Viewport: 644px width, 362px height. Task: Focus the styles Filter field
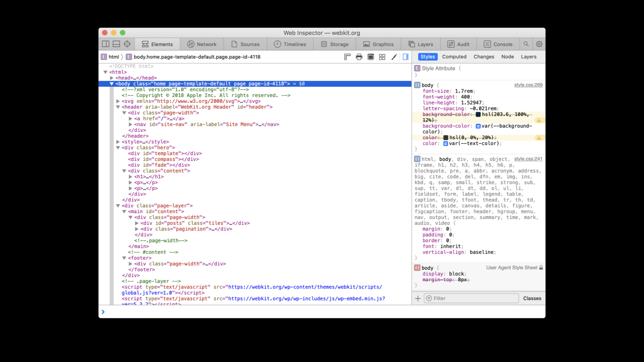pos(471,298)
